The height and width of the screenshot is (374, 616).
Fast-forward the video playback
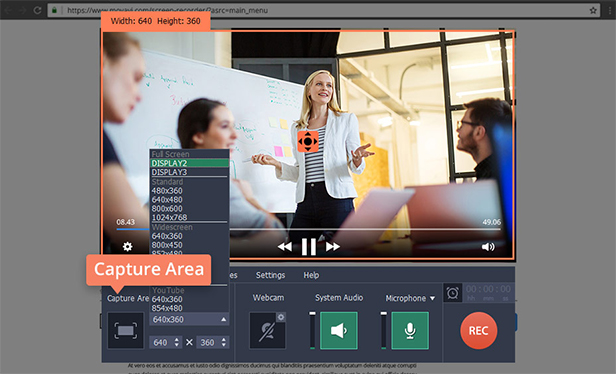coord(333,247)
